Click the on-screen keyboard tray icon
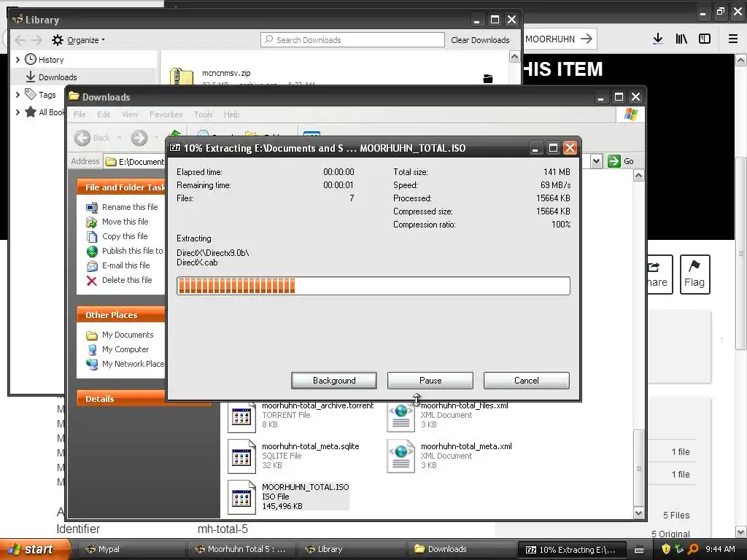The width and height of the screenshot is (747, 560). click(x=639, y=550)
